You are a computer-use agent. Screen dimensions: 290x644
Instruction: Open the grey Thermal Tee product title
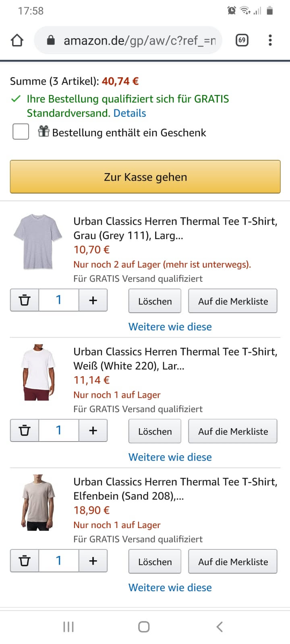tap(175, 228)
